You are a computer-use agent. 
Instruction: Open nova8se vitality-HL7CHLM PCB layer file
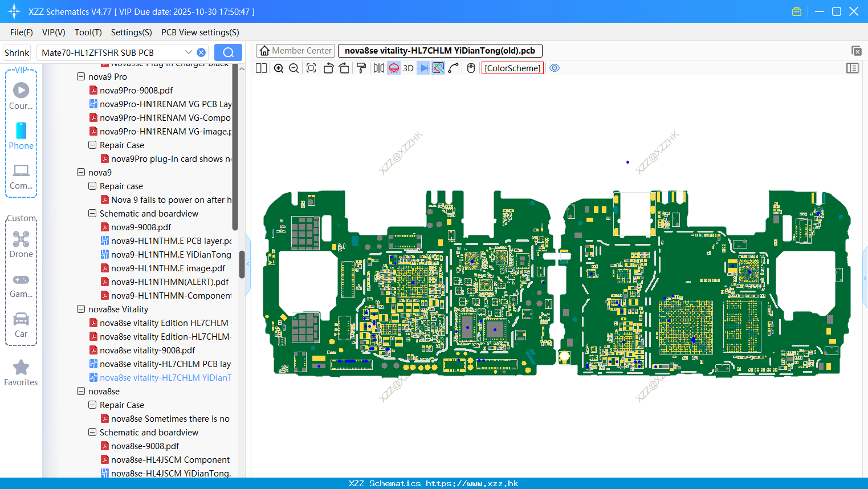(x=165, y=364)
